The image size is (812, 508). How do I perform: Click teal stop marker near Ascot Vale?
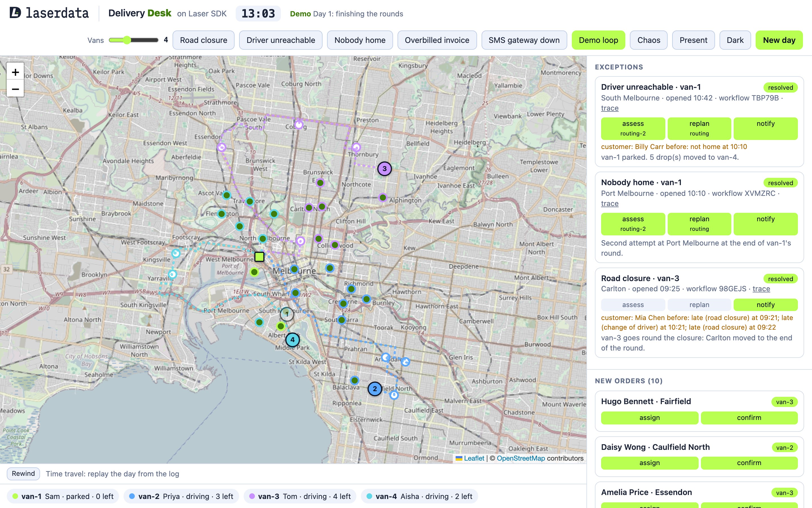(227, 195)
